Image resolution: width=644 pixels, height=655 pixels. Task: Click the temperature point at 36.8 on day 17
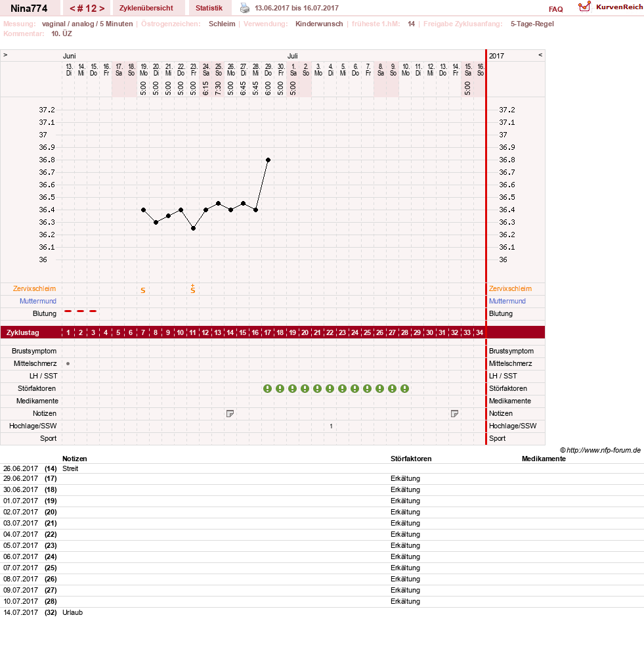pos(268,160)
